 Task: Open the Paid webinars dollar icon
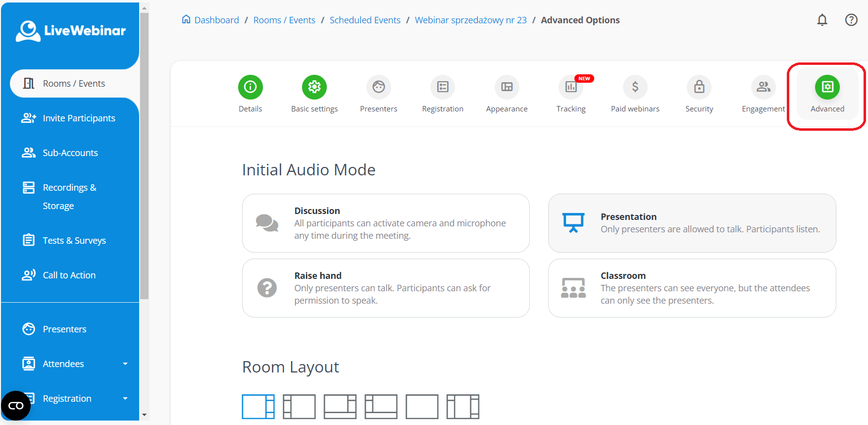tap(635, 87)
